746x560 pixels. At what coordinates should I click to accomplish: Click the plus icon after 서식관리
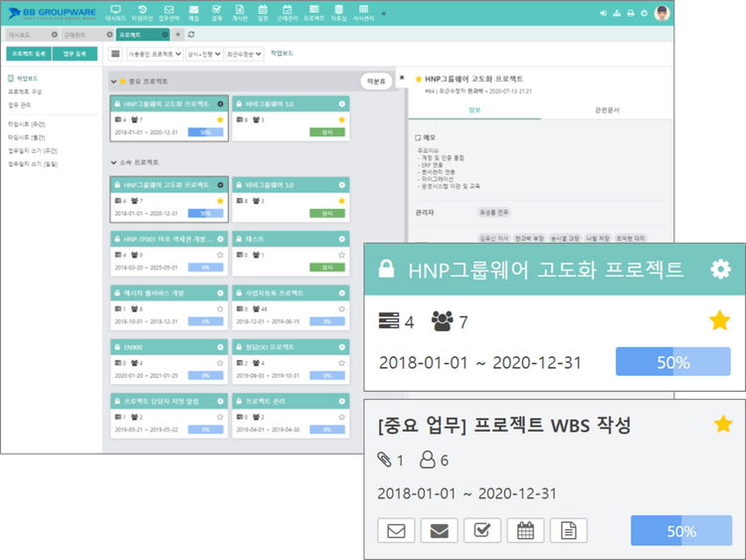click(384, 13)
